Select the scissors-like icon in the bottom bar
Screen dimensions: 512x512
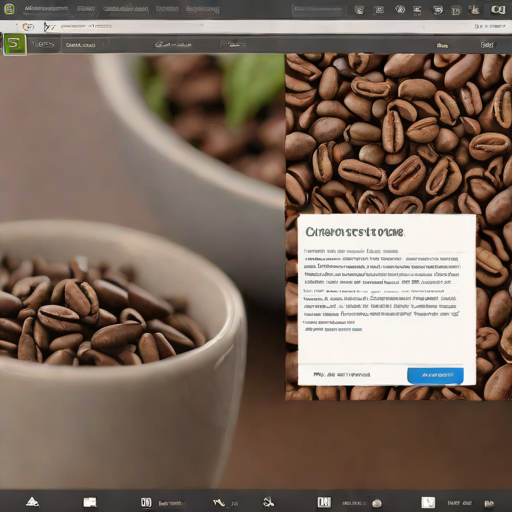pos(268,502)
